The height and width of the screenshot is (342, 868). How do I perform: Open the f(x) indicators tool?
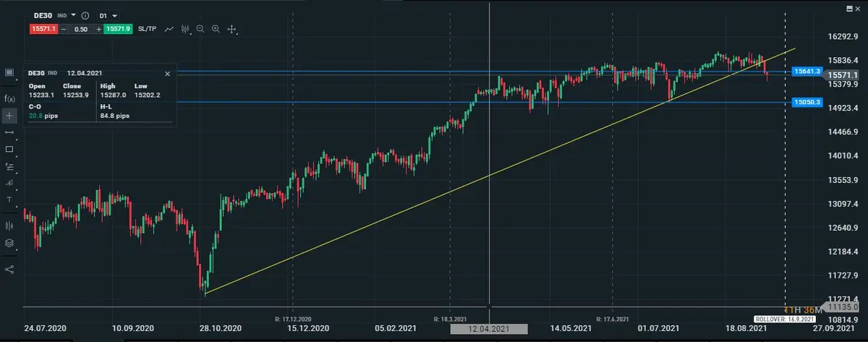[9, 98]
